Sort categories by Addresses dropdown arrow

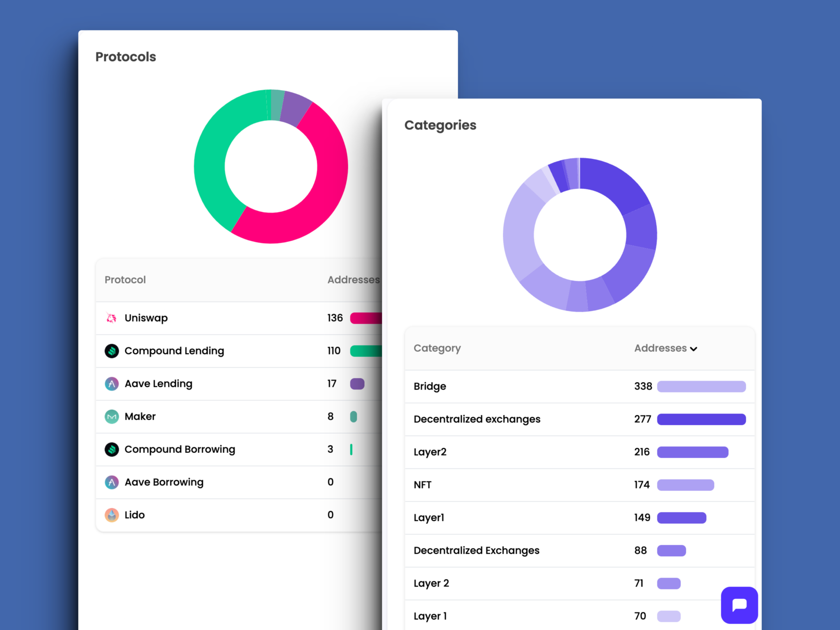pos(694,349)
